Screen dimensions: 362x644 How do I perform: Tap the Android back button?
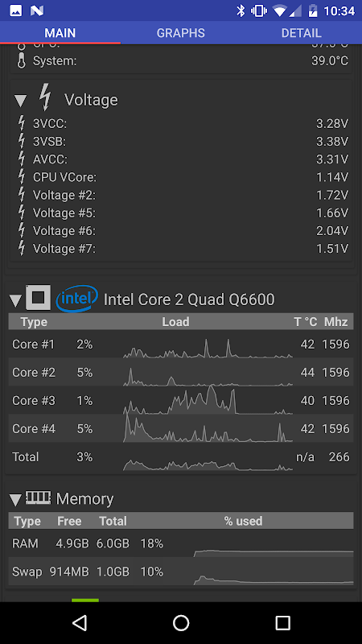(79, 623)
